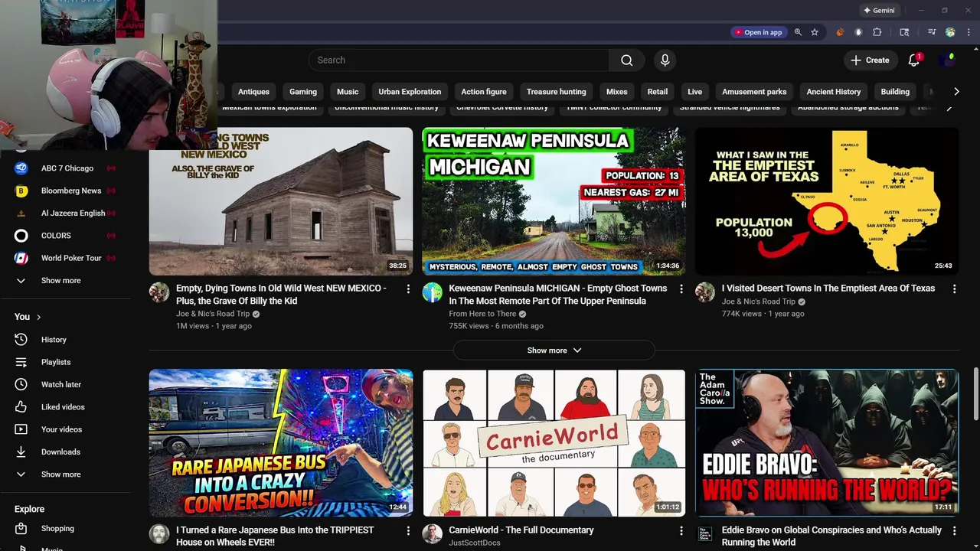Click the Create button
This screenshot has width=980, height=551.
click(x=871, y=60)
